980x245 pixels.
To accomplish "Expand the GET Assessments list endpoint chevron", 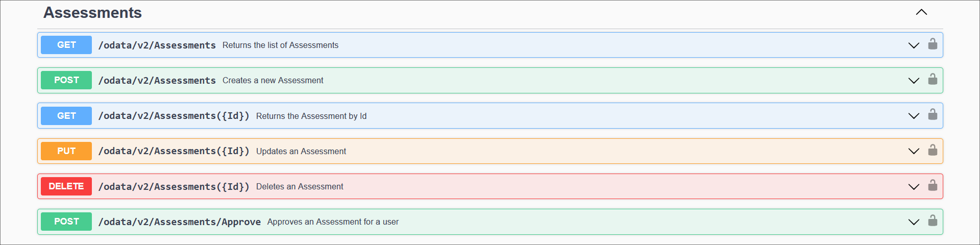I will pos(913,45).
